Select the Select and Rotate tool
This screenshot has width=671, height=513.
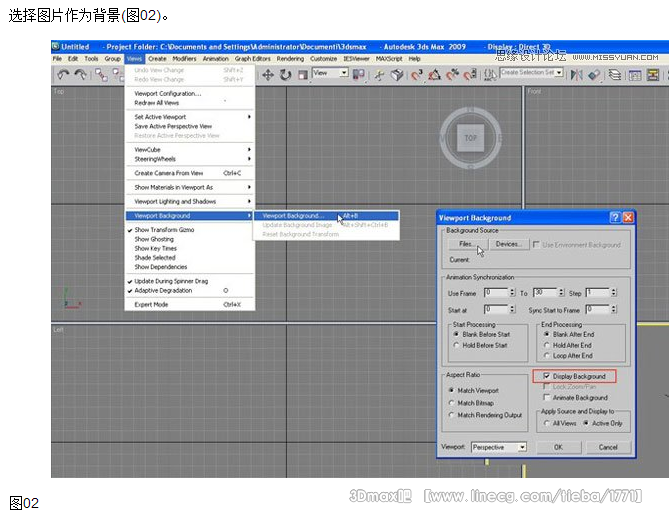tap(285, 75)
